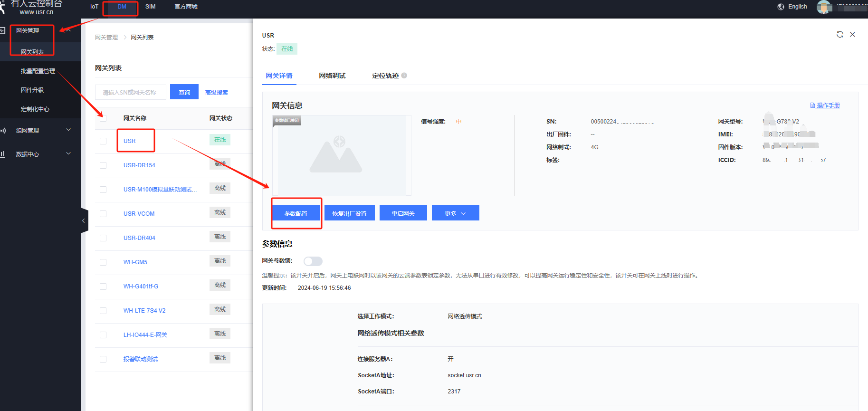The width and height of the screenshot is (868, 411).
Task: Expand the 数据中心 menu chevron
Action: (68, 153)
